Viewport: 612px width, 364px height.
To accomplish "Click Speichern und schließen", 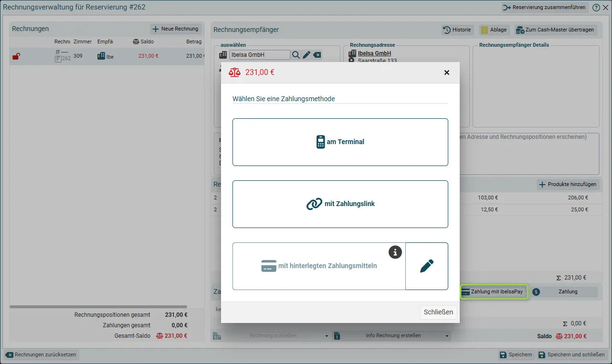I will [572, 355].
